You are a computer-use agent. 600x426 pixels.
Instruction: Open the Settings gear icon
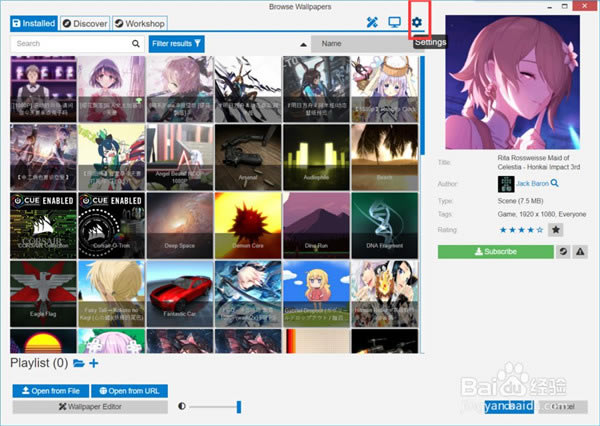(x=417, y=22)
